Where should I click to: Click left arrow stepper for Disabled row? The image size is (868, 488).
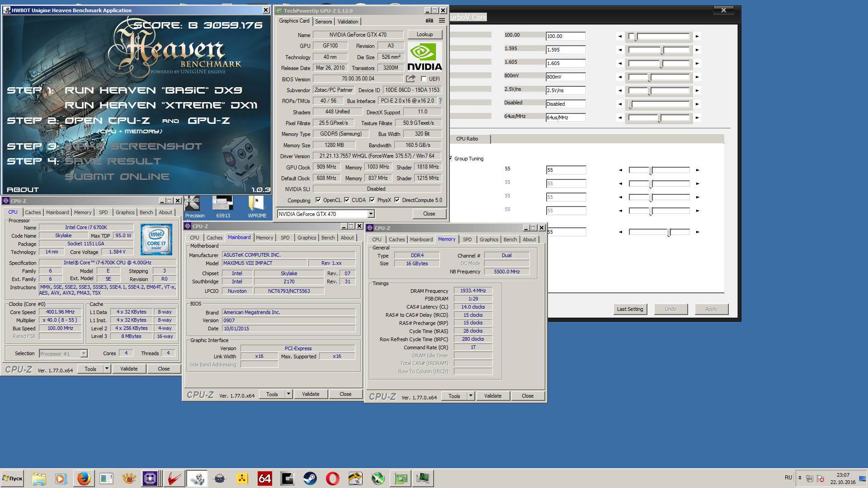(x=620, y=104)
